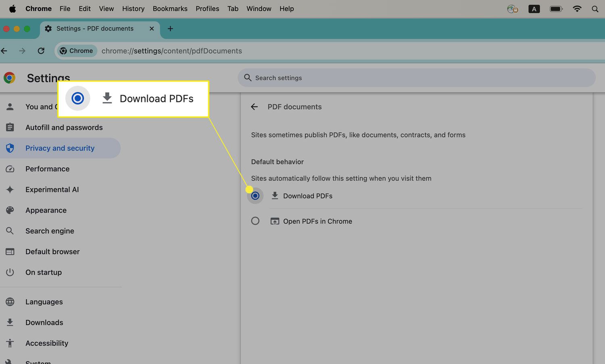Open macOS Spotlight search icon
Viewport: 605px width, 364px height.
click(595, 9)
